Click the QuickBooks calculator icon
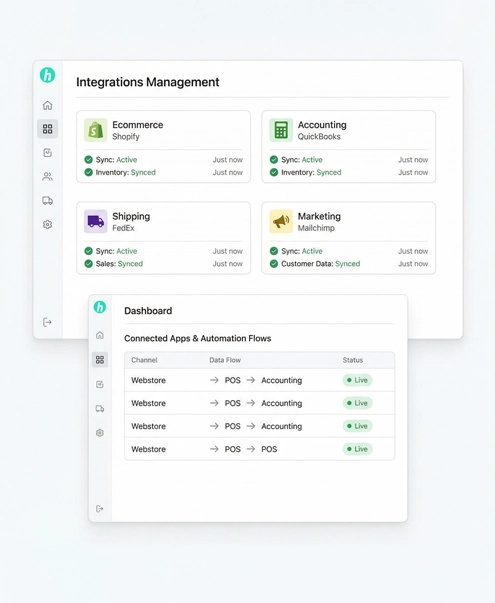Viewport: 495px width, 603px height. point(281,130)
